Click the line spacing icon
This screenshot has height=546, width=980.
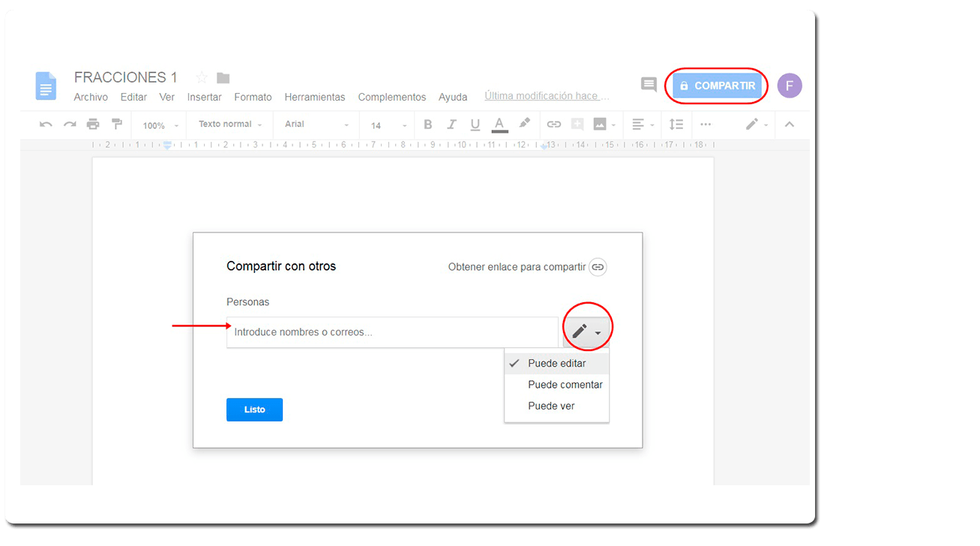[676, 124]
